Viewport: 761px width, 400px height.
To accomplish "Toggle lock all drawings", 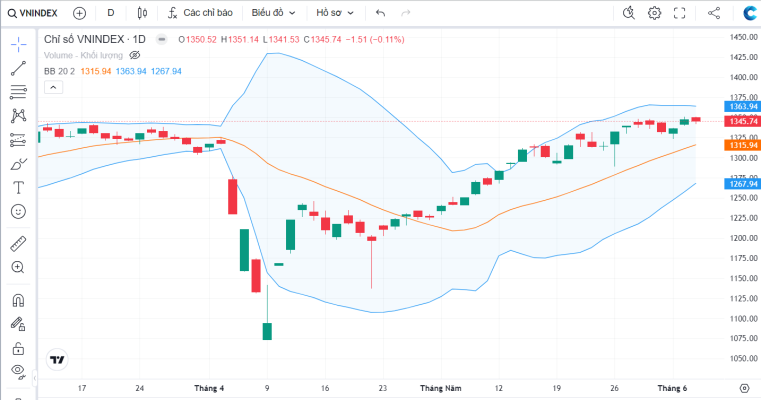I will [x=18, y=348].
